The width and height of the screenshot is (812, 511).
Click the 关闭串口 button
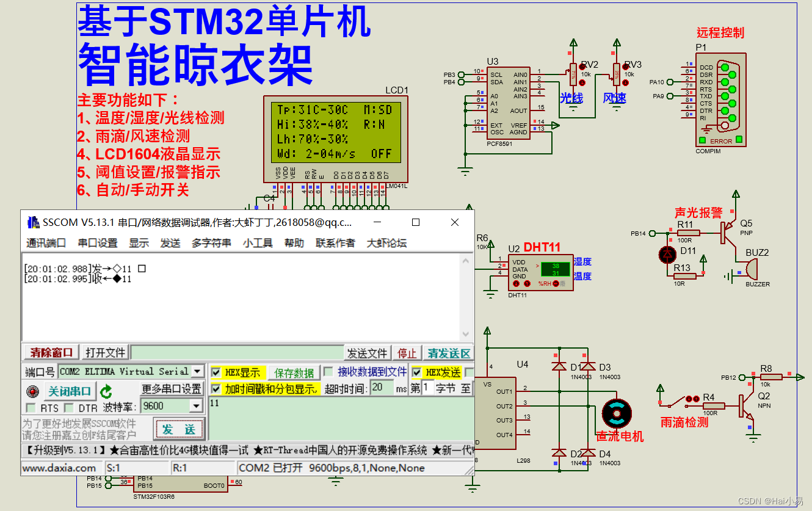pos(70,391)
